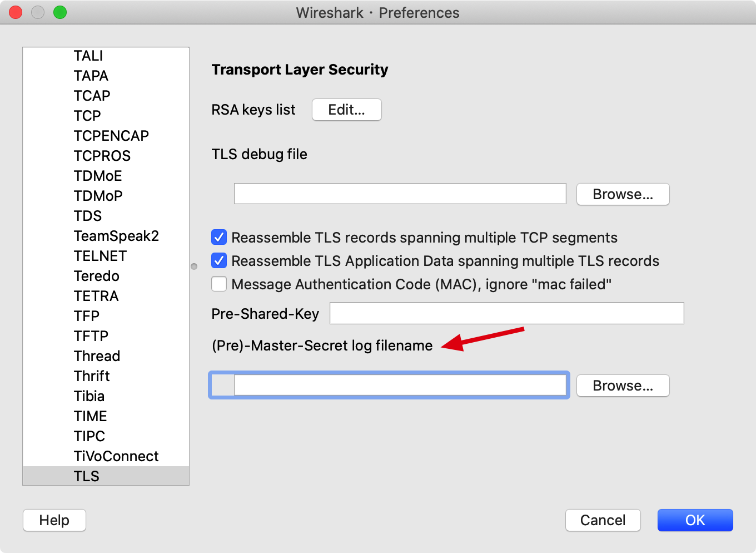Image resolution: width=756 pixels, height=553 pixels.
Task: Click the Help button
Action: coord(54,520)
